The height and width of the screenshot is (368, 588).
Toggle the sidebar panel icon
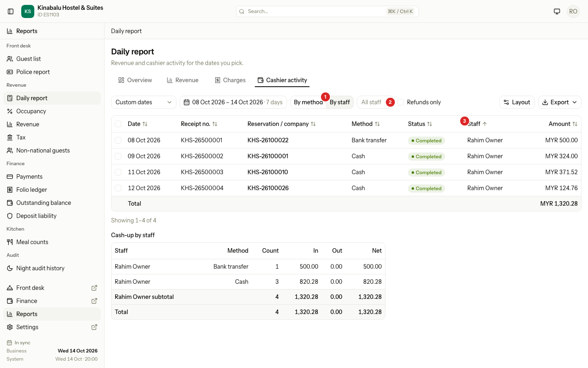(11, 11)
